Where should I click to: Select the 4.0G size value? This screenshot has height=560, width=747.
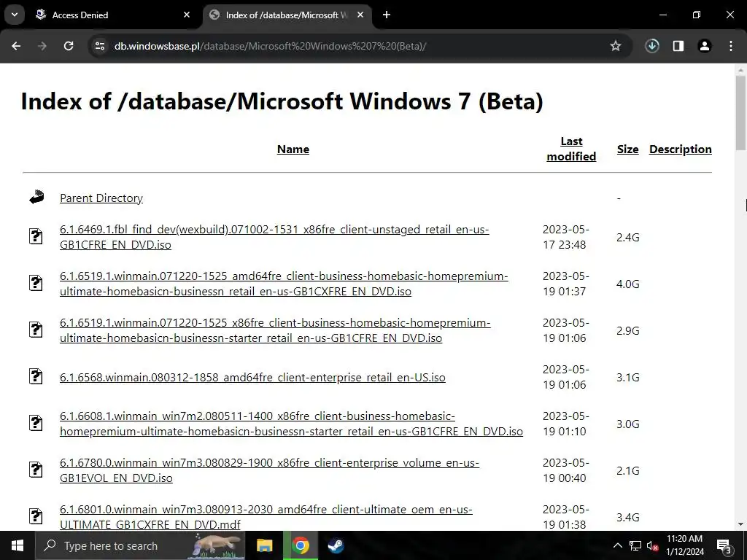coord(627,284)
